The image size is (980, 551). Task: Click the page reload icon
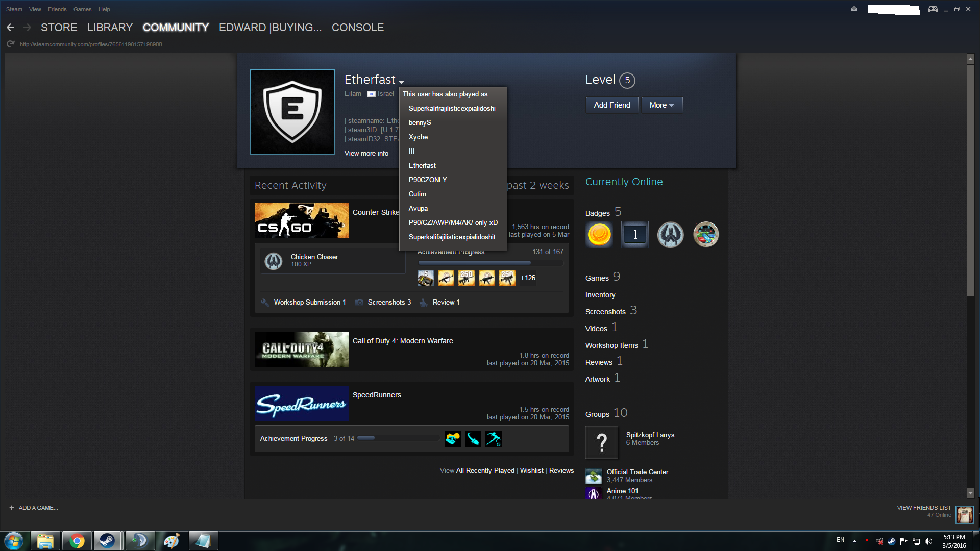coord(10,44)
